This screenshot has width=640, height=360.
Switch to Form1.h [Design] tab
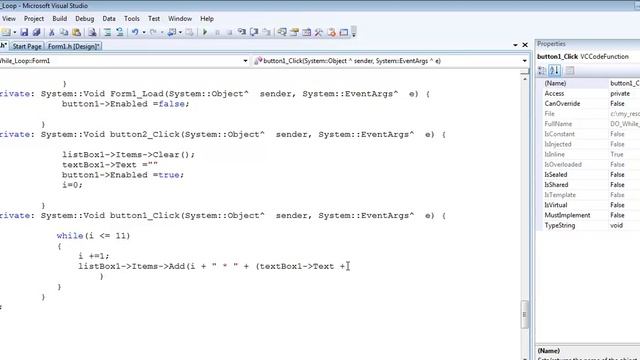coord(73,47)
